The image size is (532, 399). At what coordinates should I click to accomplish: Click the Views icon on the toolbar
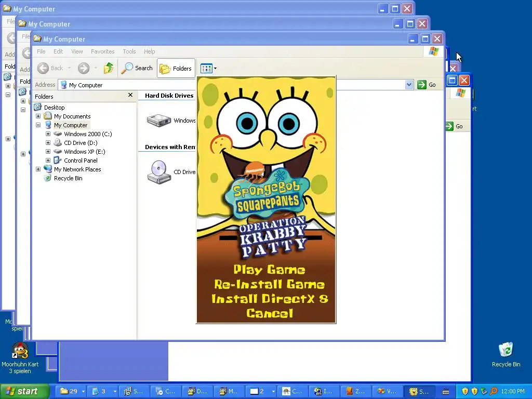click(x=206, y=68)
